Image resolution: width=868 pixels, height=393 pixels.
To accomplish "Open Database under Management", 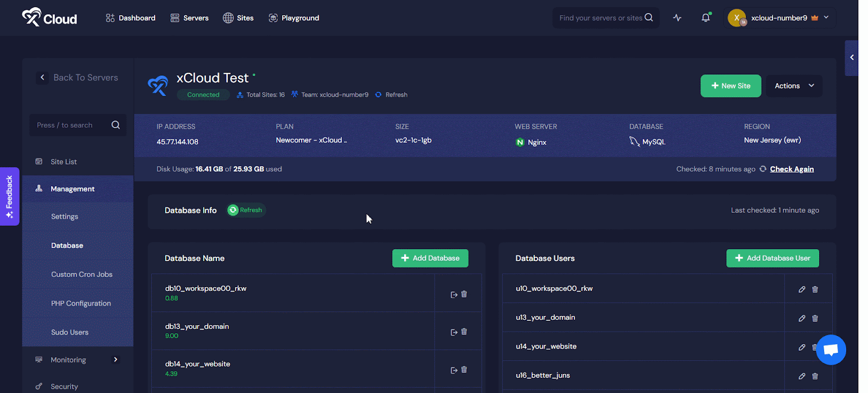I will [67, 245].
